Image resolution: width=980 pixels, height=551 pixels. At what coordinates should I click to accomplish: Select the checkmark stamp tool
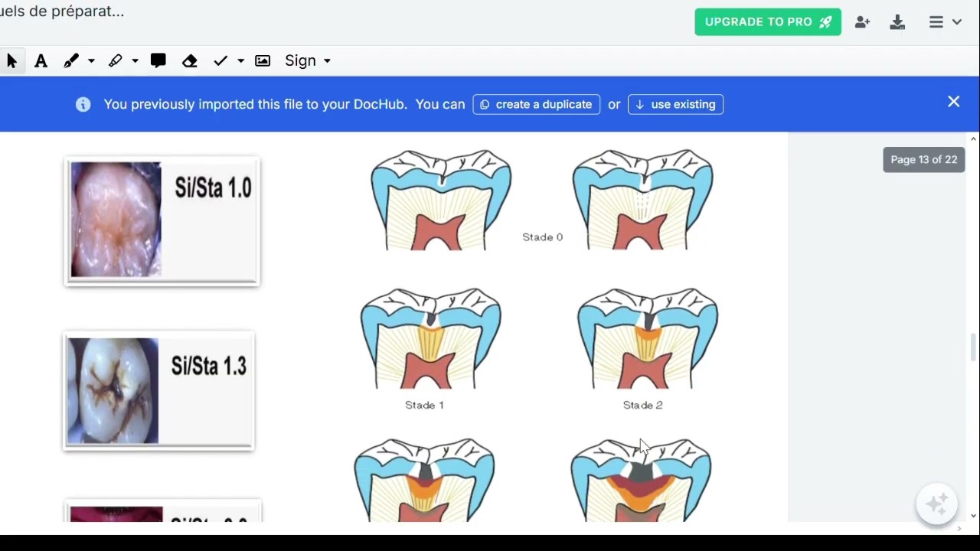tap(220, 61)
